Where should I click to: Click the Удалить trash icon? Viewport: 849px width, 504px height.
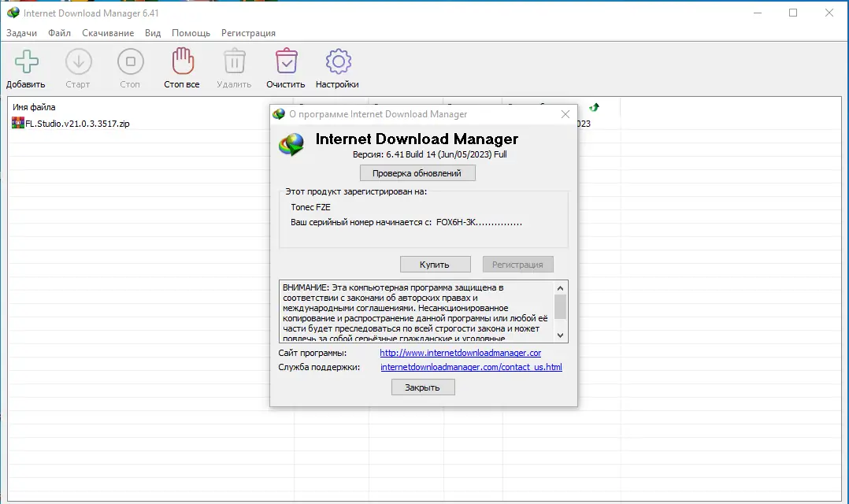tap(233, 61)
